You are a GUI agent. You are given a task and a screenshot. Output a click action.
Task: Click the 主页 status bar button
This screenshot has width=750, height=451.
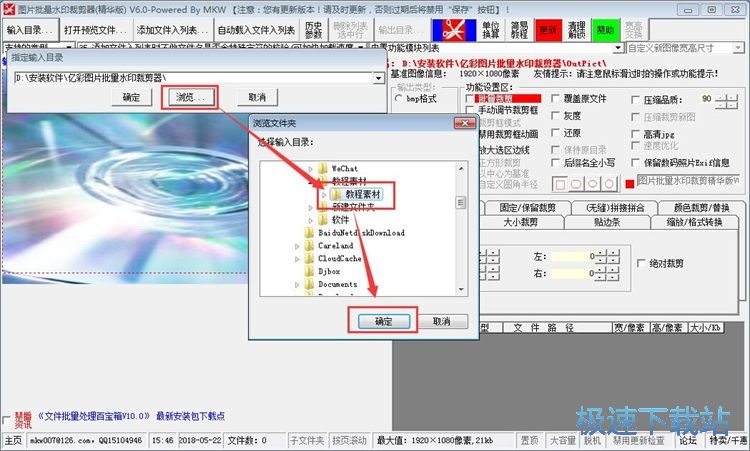[13, 440]
